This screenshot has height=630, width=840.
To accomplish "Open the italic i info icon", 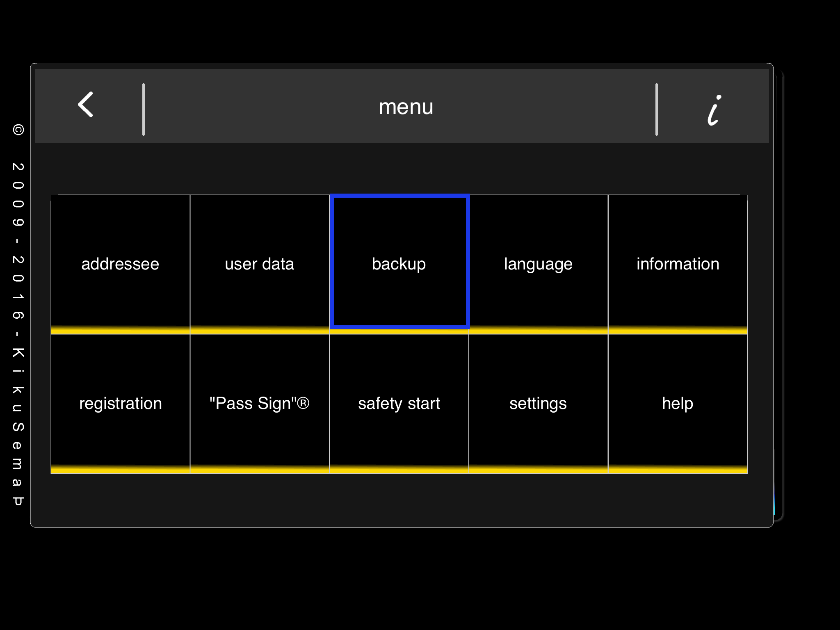I will pyautogui.click(x=714, y=110).
